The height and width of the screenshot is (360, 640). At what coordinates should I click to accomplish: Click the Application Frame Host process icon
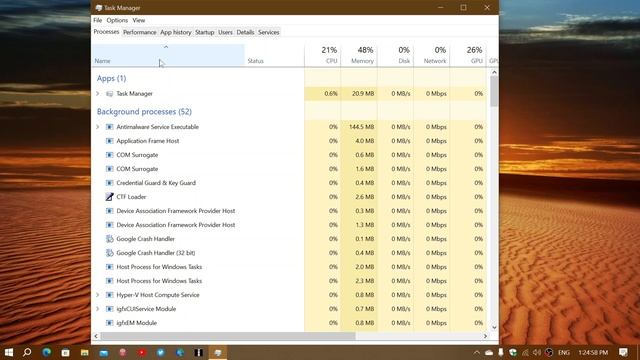(x=109, y=141)
